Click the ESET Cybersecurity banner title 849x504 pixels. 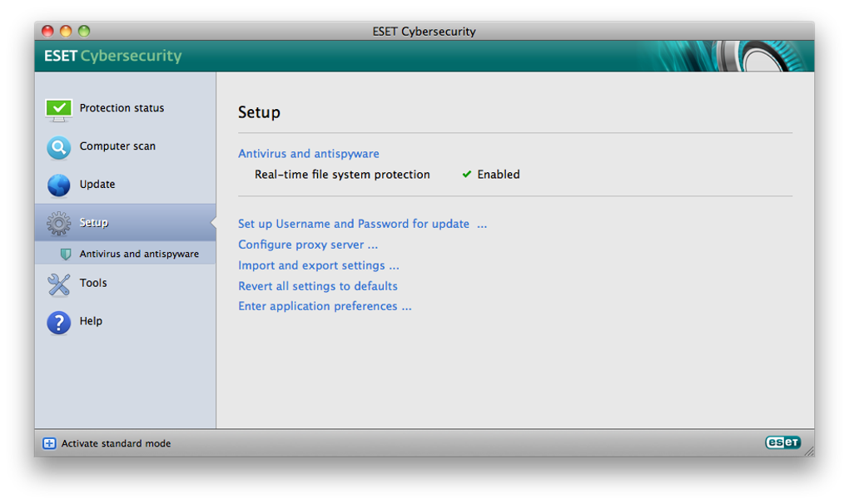tap(112, 56)
